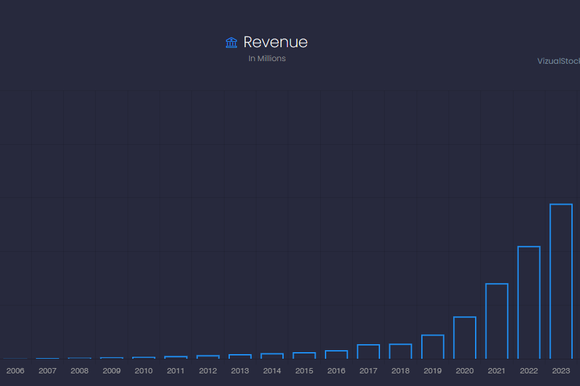Click the VizualStock watermark text
This screenshot has height=386, width=580.
pos(559,61)
